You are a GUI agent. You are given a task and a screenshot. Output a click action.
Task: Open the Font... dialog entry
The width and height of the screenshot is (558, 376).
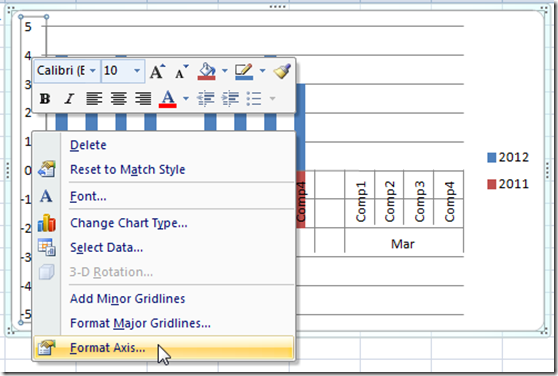coord(164,196)
